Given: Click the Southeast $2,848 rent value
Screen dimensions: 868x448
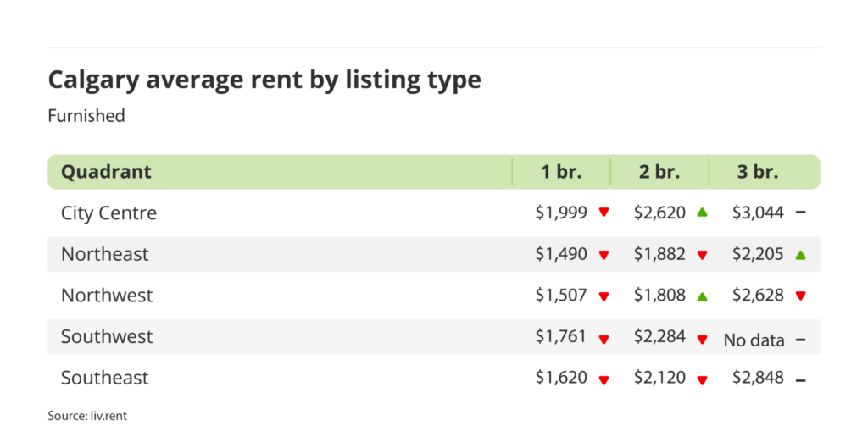Looking at the screenshot, I should pos(758,378).
